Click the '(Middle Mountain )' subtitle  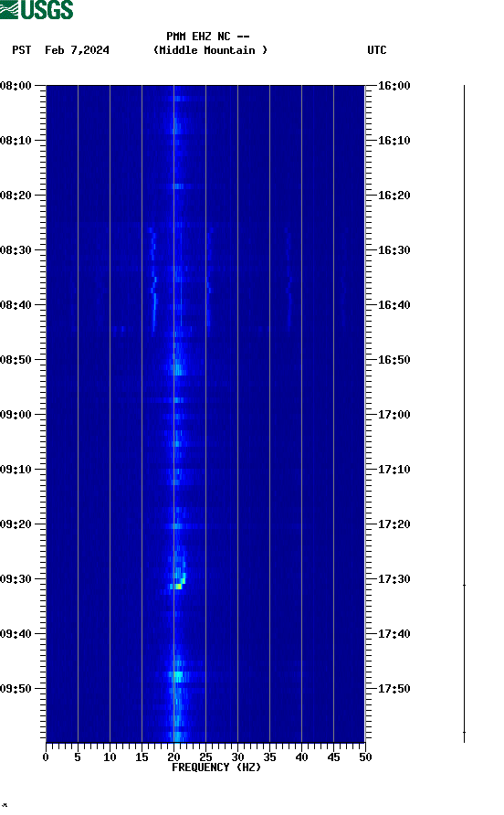pyautogui.click(x=210, y=50)
